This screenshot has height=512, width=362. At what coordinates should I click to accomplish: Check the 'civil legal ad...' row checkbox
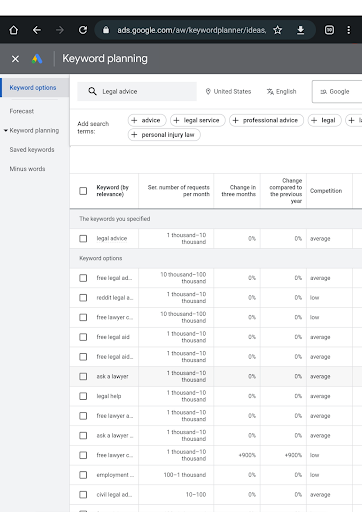tap(83, 495)
